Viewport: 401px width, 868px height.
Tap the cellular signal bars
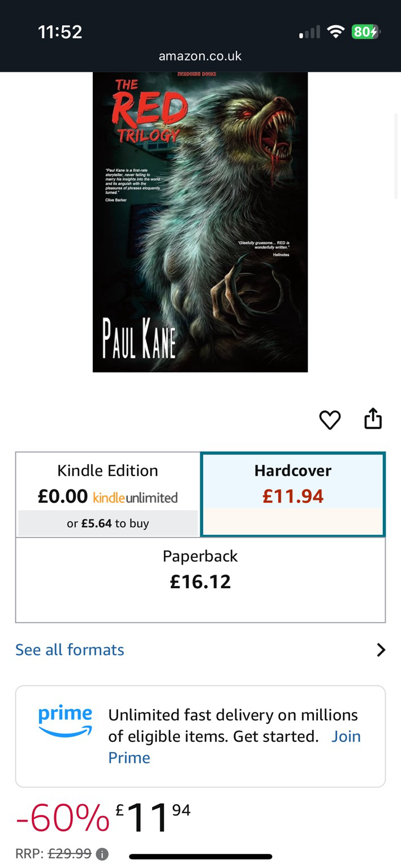tap(310, 32)
